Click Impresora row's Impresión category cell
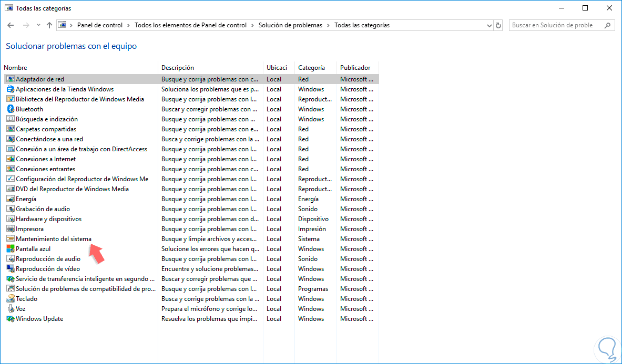This screenshot has height=364, width=622. click(312, 229)
